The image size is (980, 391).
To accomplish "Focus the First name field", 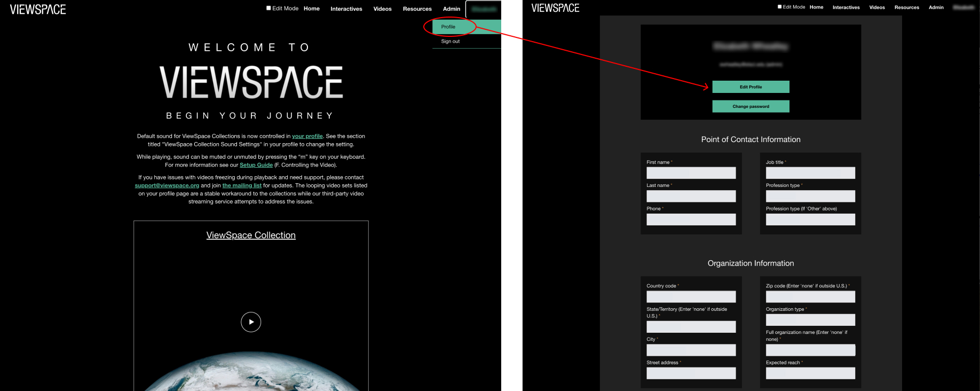I will pyautogui.click(x=691, y=173).
